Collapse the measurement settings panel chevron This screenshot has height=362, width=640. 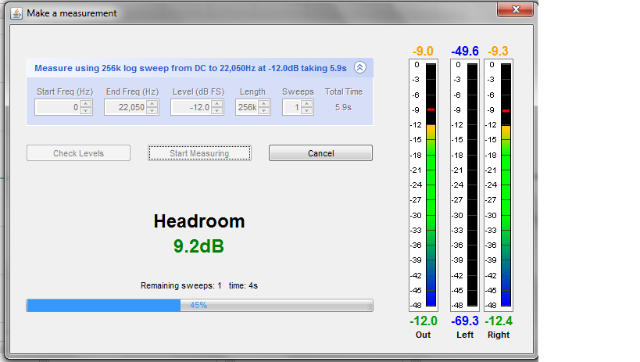(360, 67)
